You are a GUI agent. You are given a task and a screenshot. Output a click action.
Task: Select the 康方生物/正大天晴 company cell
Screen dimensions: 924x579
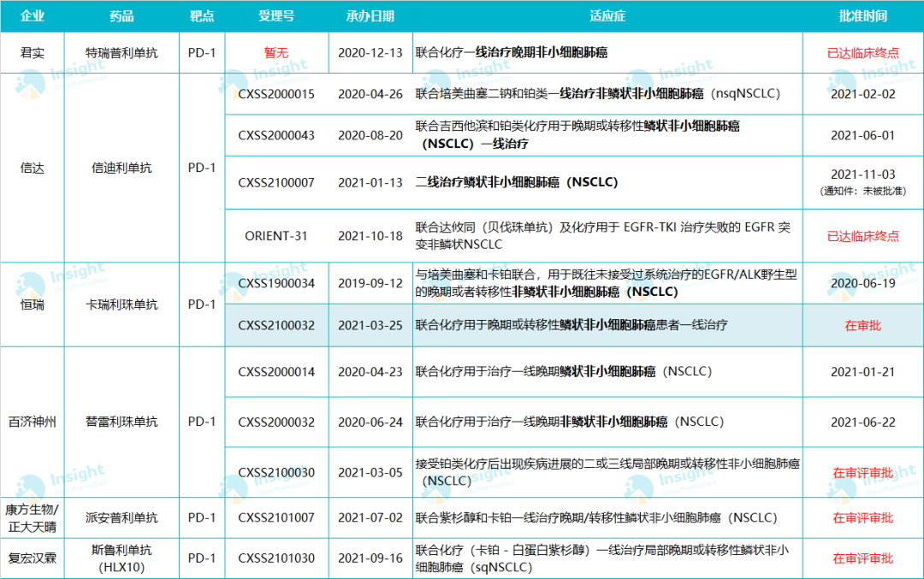click(33, 517)
